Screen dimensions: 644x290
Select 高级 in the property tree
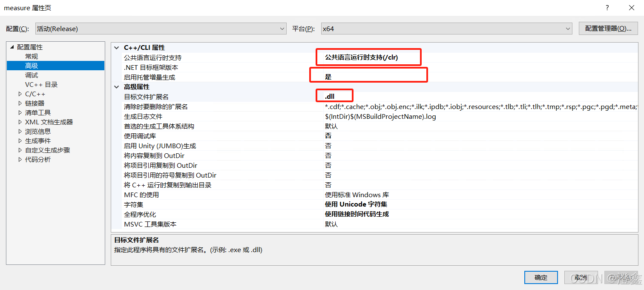[x=32, y=66]
